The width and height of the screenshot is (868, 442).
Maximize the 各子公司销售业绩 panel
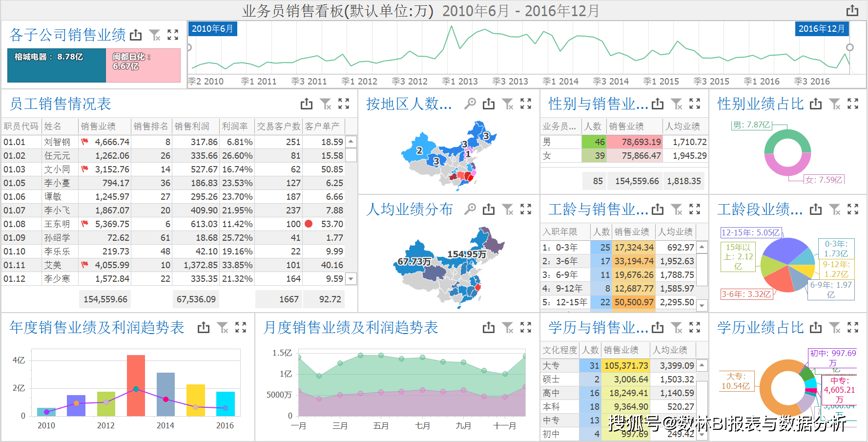coord(173,35)
